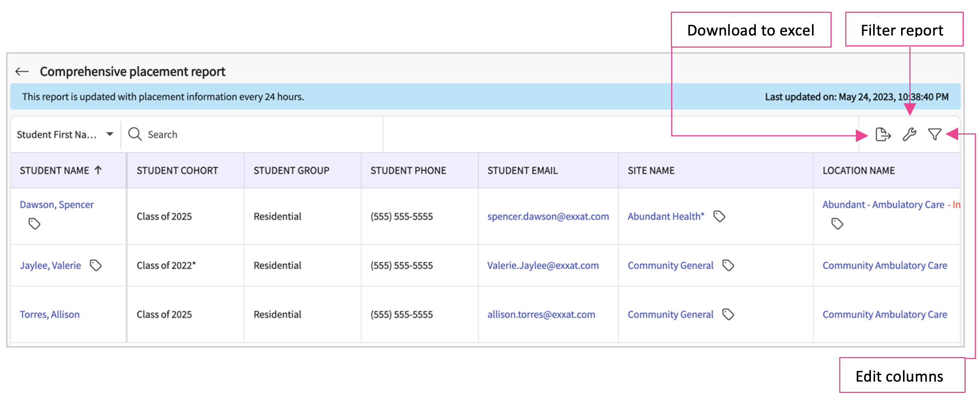Viewport: 980px width, 399px height.
Task: Click the Site Name column header
Action: point(651,170)
